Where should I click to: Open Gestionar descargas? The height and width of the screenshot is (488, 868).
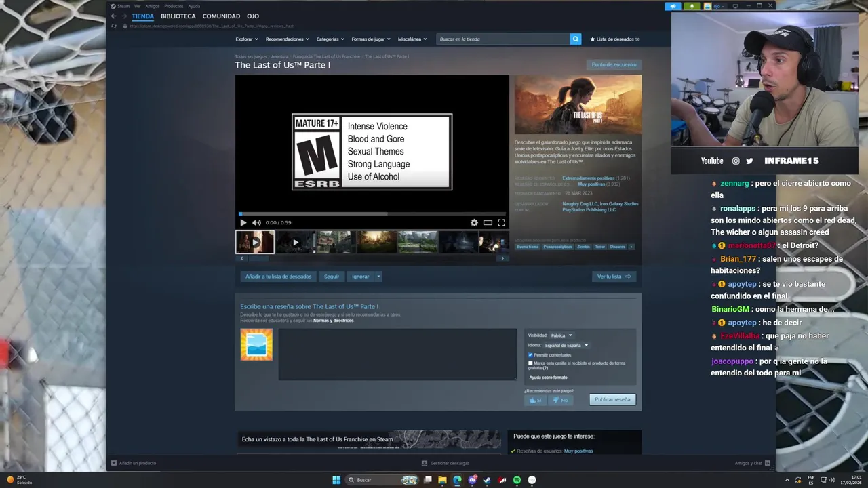pyautogui.click(x=446, y=463)
